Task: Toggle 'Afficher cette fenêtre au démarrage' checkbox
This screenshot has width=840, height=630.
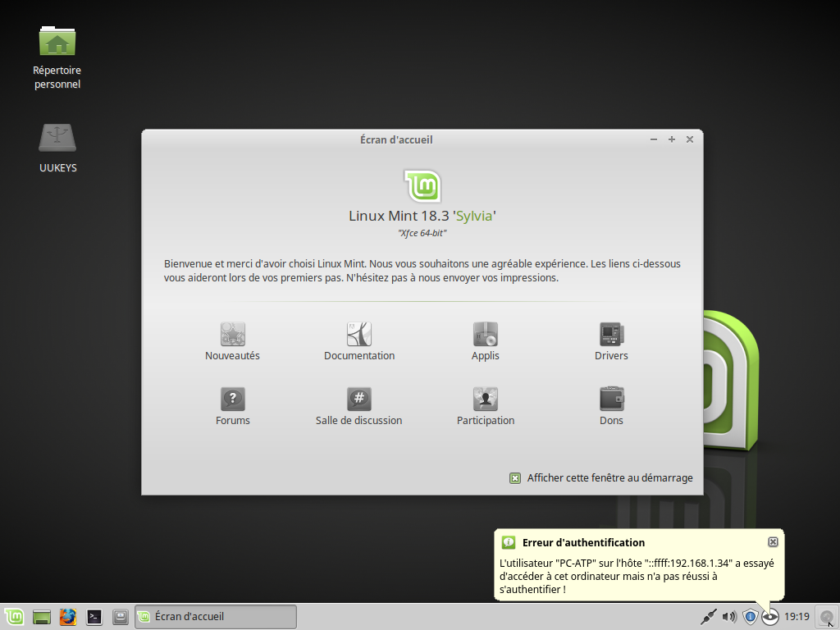Action: click(x=515, y=477)
